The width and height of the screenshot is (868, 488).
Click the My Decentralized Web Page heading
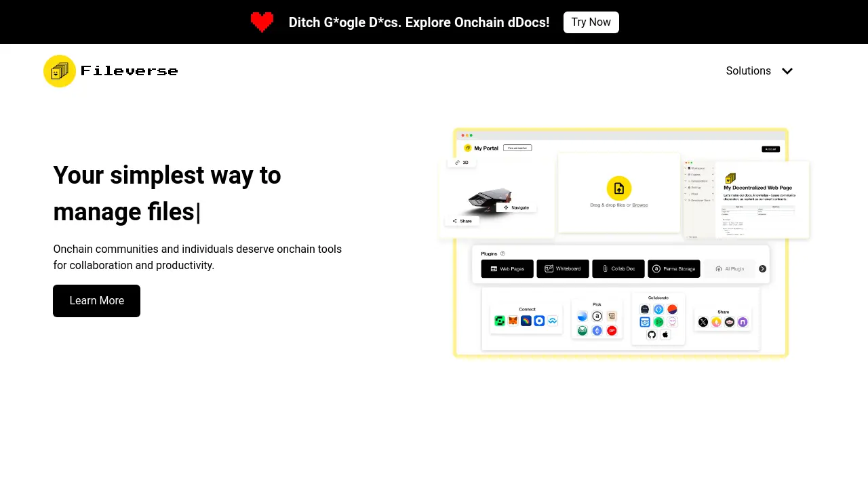click(757, 188)
